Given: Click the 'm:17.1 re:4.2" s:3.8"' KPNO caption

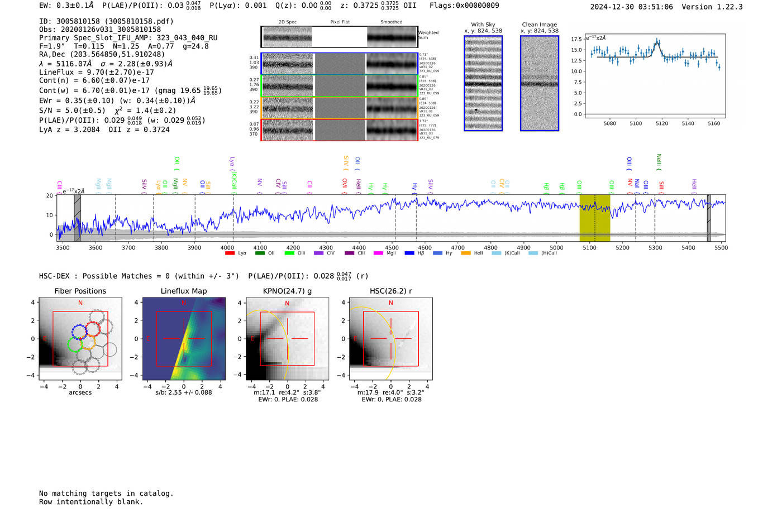Looking at the screenshot, I should [x=287, y=392].
